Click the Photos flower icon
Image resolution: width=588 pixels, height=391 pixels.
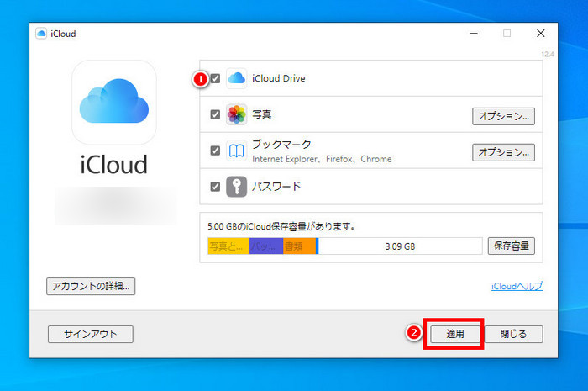pos(236,114)
